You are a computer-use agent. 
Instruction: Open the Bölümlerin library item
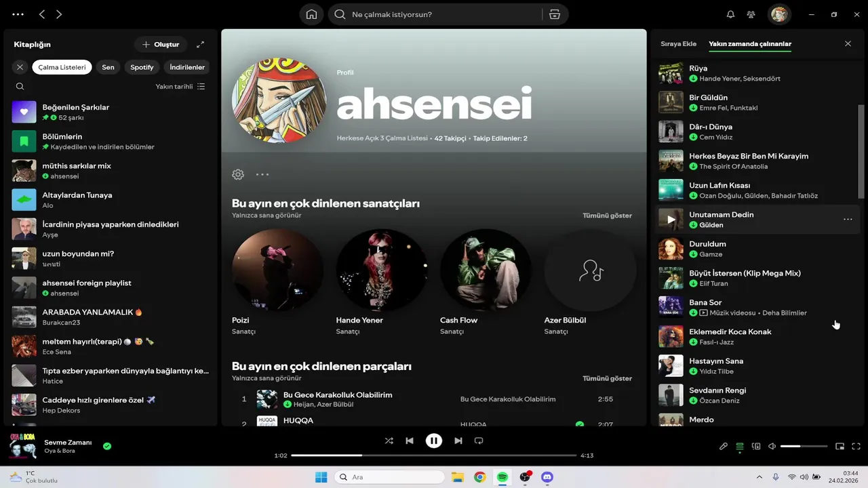pyautogui.click(x=111, y=141)
